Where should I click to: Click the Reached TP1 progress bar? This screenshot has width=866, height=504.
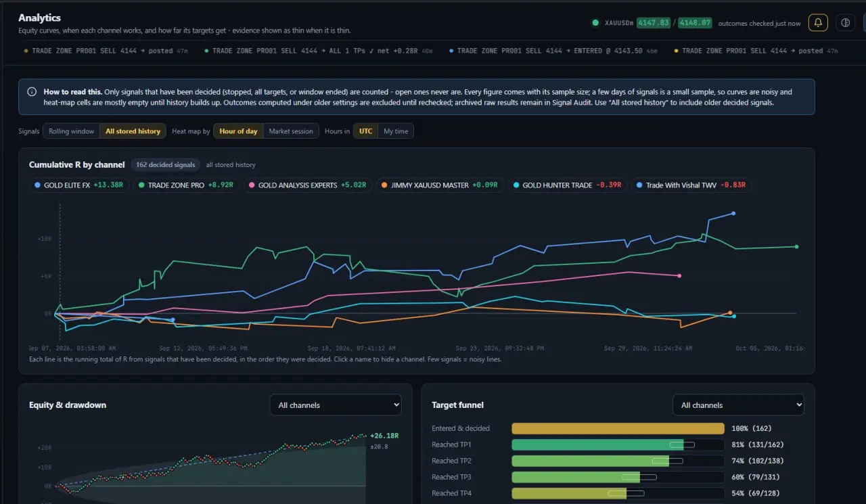(x=618, y=444)
